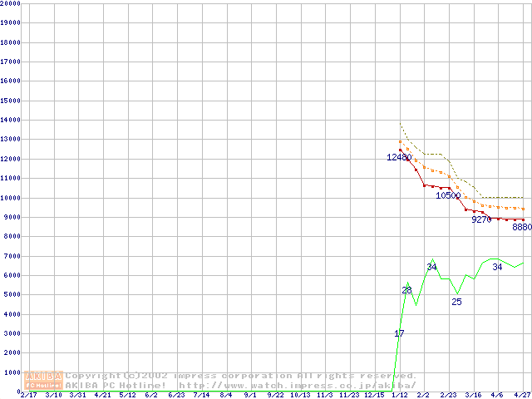Select the 12480 price data label
The height and width of the screenshot is (399, 532).
(399, 157)
